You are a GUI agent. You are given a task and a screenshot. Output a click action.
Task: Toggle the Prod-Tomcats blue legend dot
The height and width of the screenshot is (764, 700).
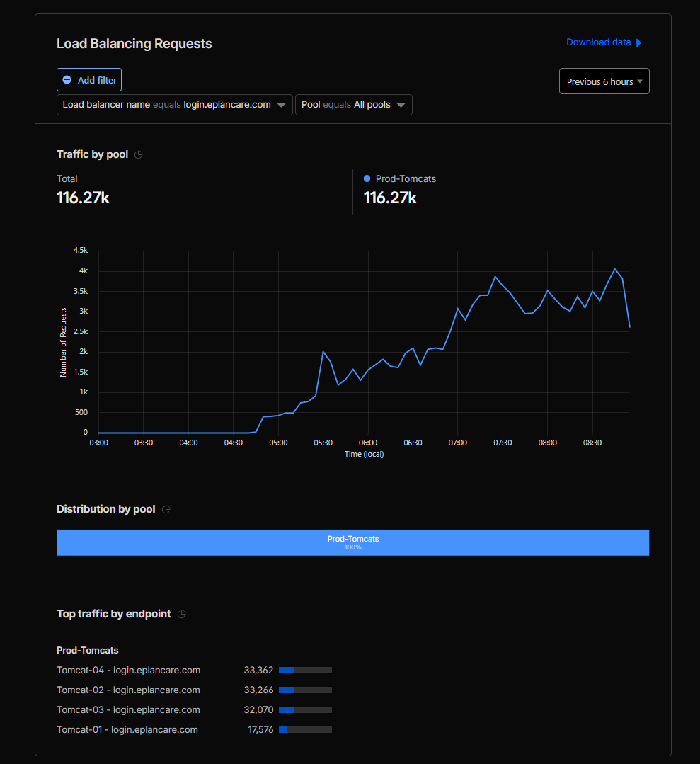click(367, 179)
